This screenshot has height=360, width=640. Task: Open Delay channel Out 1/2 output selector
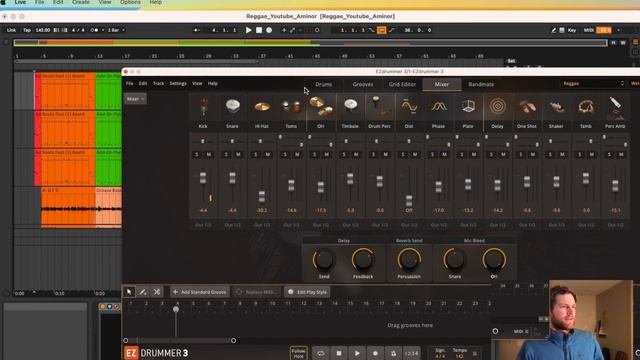[497, 225]
